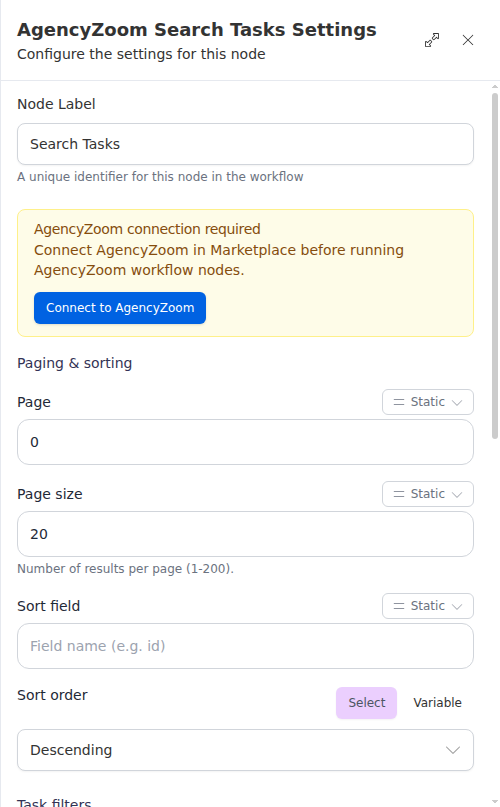500x807 pixels.
Task: Switch Sort order to Variable mode
Action: [437, 703]
